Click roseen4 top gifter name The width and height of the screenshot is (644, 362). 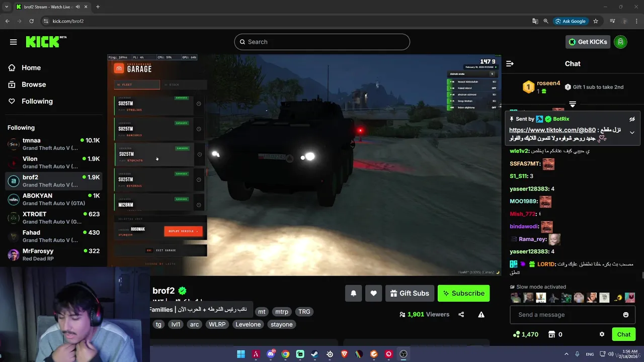point(548,83)
